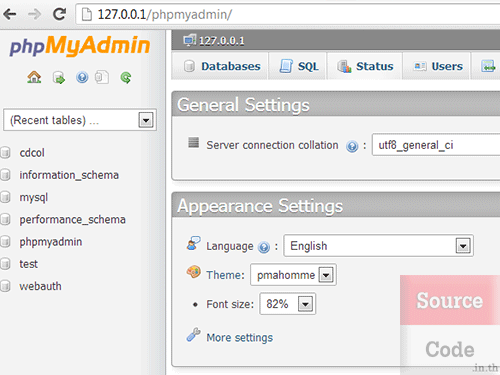Click the wrench icon beside More settings
Image resolution: width=500 pixels, height=375 pixels.
(x=193, y=335)
